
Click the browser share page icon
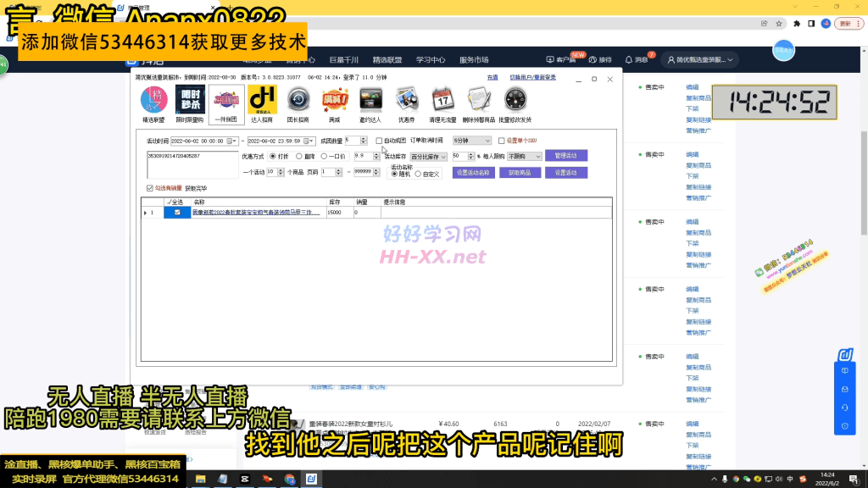[764, 24]
